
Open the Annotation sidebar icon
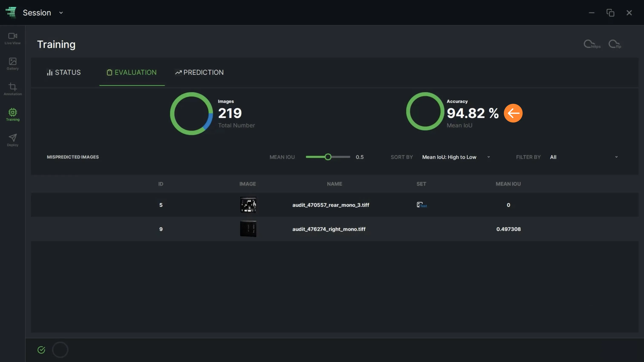pos(13,89)
